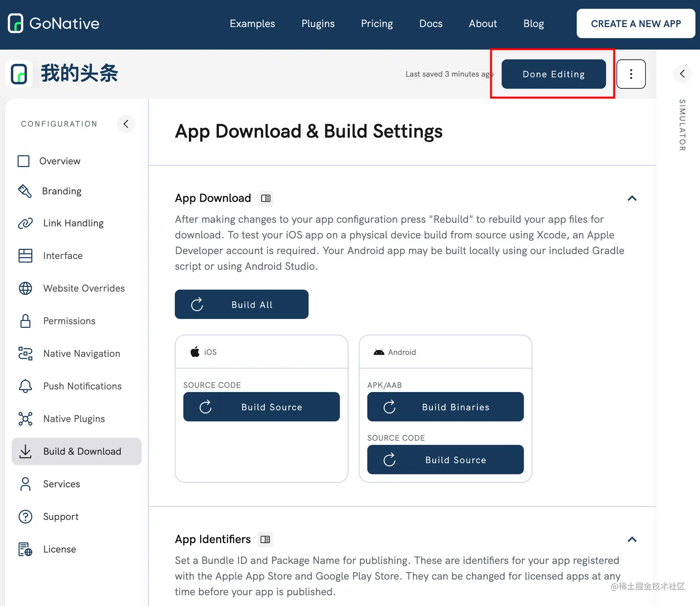Click the Build & Download arrow icon
This screenshot has height=606, width=700.
[x=25, y=451]
